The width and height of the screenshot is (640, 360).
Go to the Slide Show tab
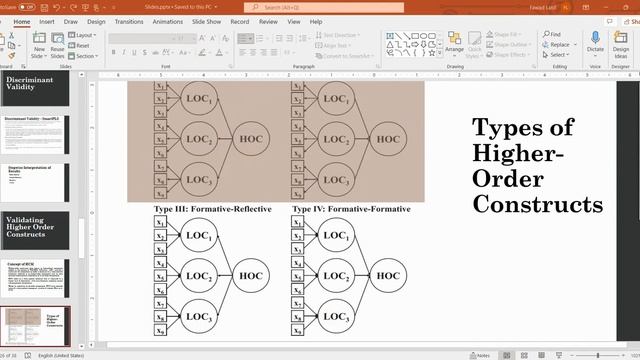[x=207, y=22]
